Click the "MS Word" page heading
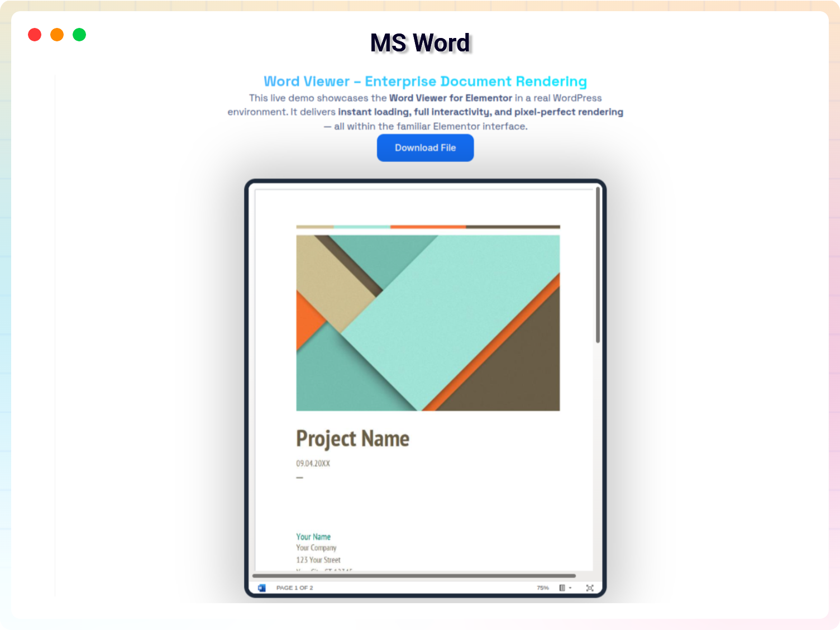Viewport: 840px width, 630px height. tap(421, 43)
